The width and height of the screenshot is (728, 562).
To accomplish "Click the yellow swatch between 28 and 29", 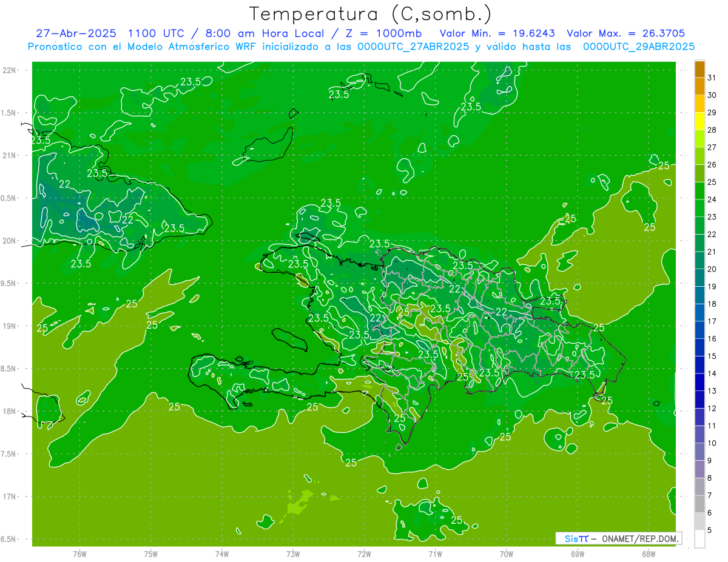I will click(x=699, y=121).
